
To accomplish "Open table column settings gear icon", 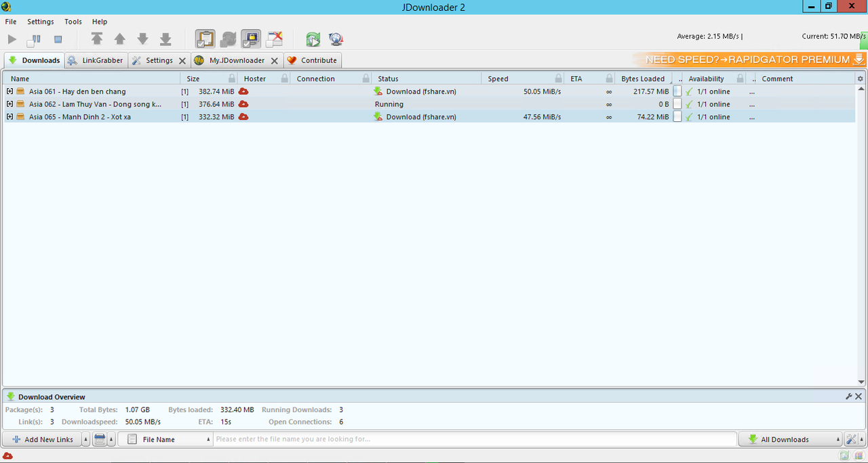I will click(x=861, y=79).
